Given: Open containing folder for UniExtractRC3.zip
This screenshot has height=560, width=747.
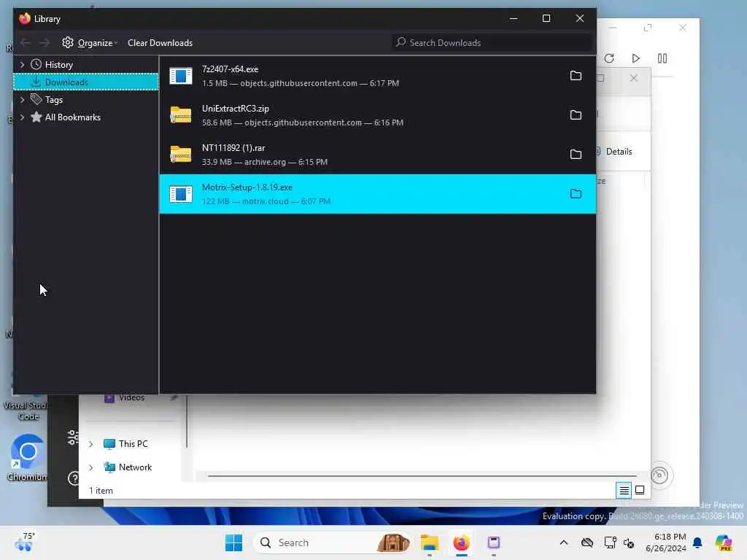Looking at the screenshot, I should 576,115.
